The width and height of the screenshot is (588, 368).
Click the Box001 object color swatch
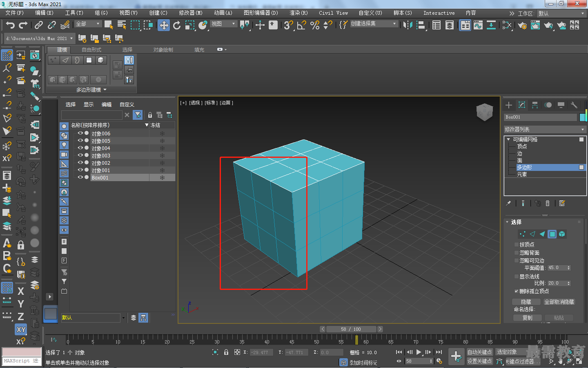tap(583, 117)
